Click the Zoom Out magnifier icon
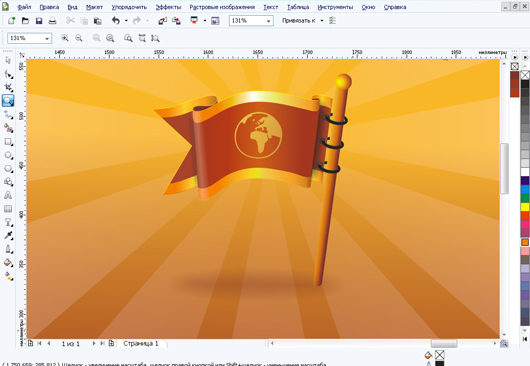Image resolution: width=530 pixels, height=366 pixels. pos(79,38)
